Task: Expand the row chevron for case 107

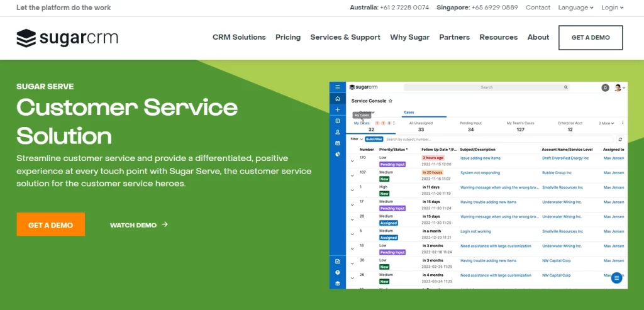Action: tap(352, 175)
